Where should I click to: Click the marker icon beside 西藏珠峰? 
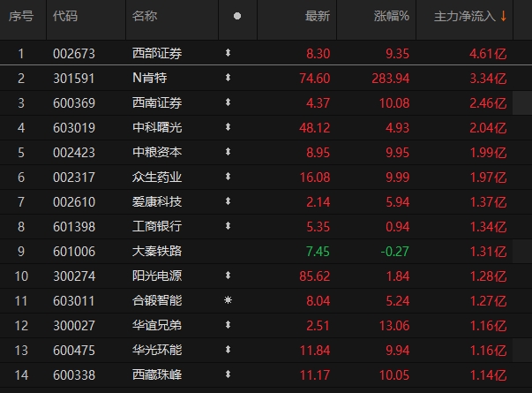[228, 374]
